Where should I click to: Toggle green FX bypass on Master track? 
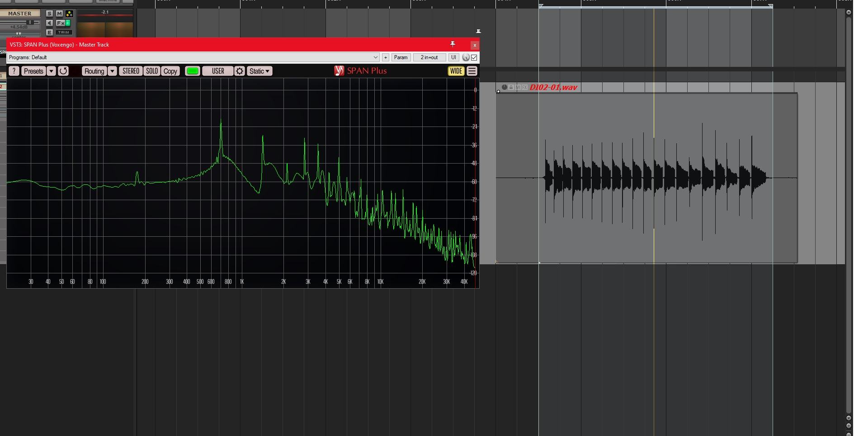pyautogui.click(x=68, y=23)
